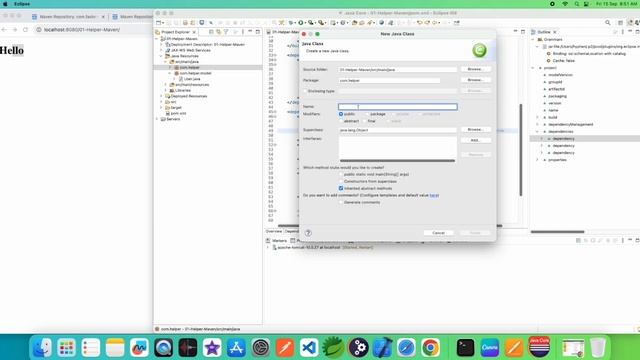Collapse src/main/java node
Screen dimensions: 640x360
pyautogui.click(x=166, y=62)
